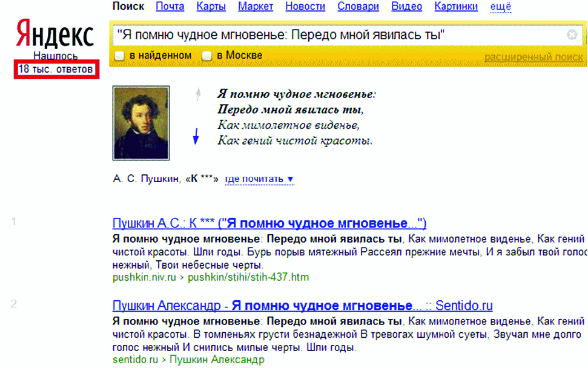Enable the "в найденном" checkbox
The image size is (588, 368).
point(119,56)
